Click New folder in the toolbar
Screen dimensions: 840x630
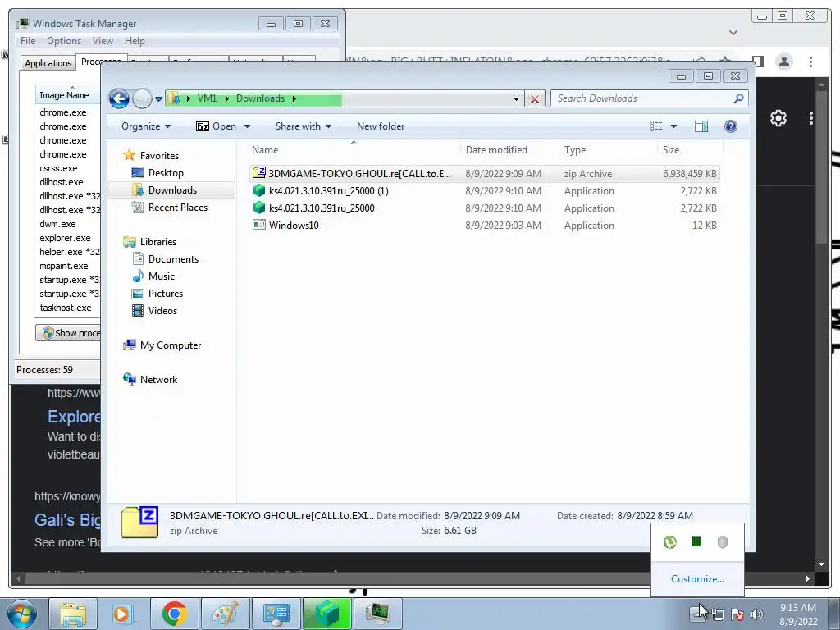[381, 126]
